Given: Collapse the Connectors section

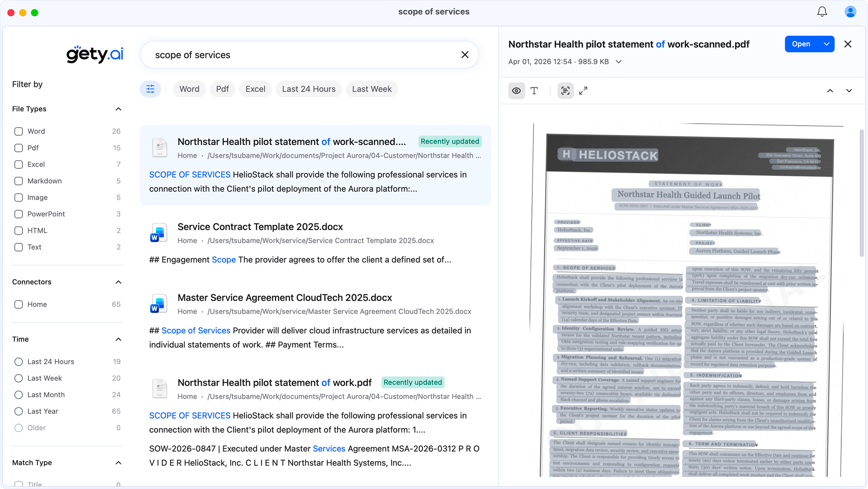Looking at the screenshot, I should pos(118,282).
